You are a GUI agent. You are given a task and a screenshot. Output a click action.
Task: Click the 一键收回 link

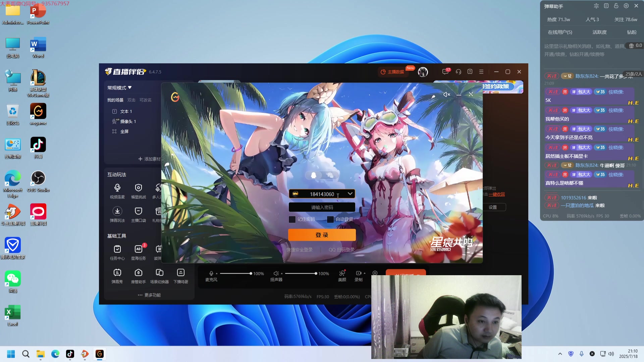pyautogui.click(x=496, y=194)
